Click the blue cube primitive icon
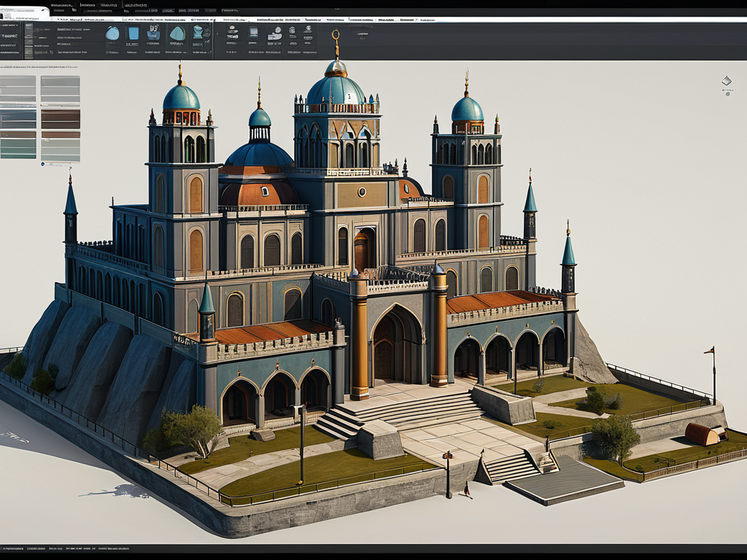The image size is (747, 560). (133, 34)
